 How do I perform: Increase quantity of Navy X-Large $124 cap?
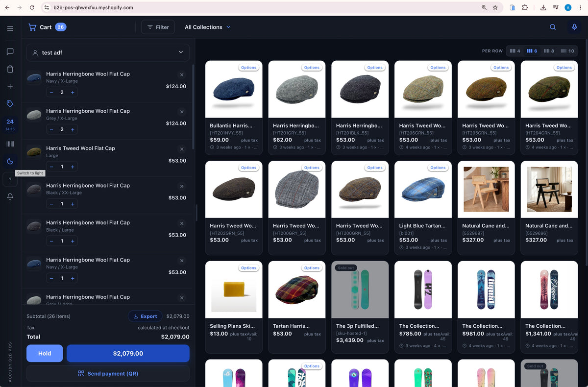point(73,93)
